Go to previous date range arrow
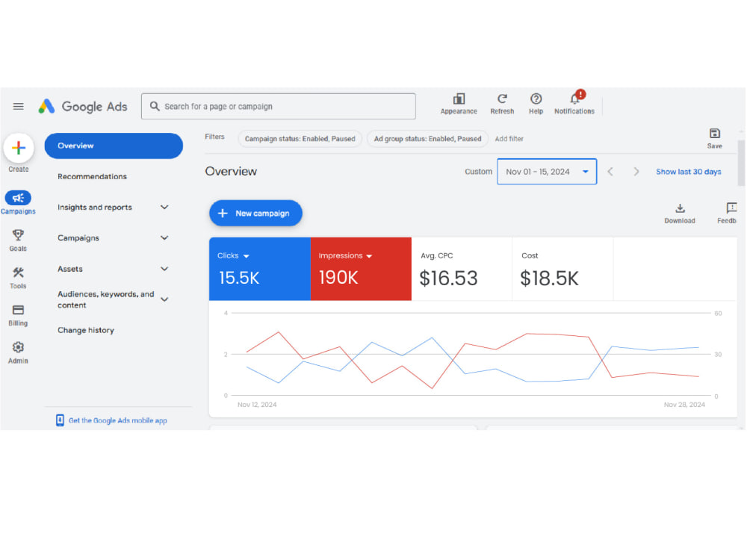The height and width of the screenshot is (560, 747). point(610,172)
